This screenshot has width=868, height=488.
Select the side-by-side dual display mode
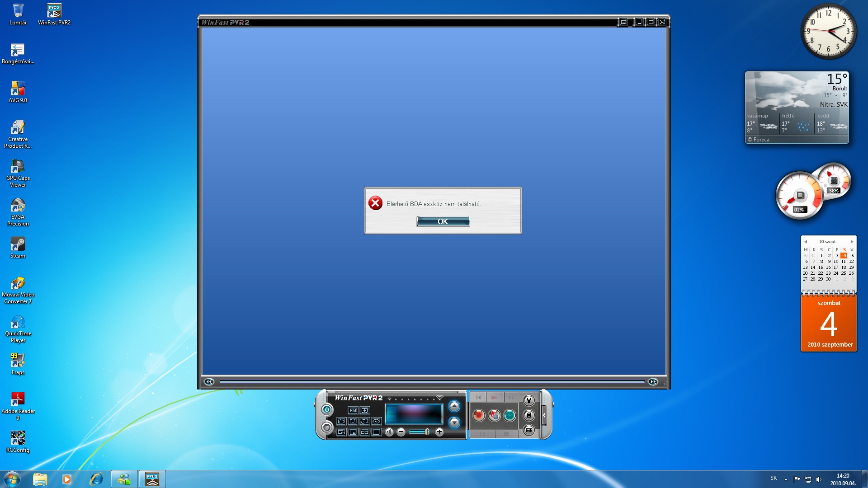(365, 432)
